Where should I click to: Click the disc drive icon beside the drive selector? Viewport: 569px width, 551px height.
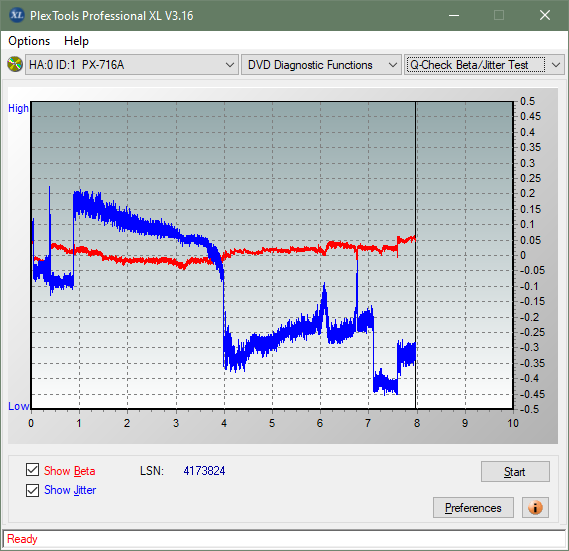point(15,65)
